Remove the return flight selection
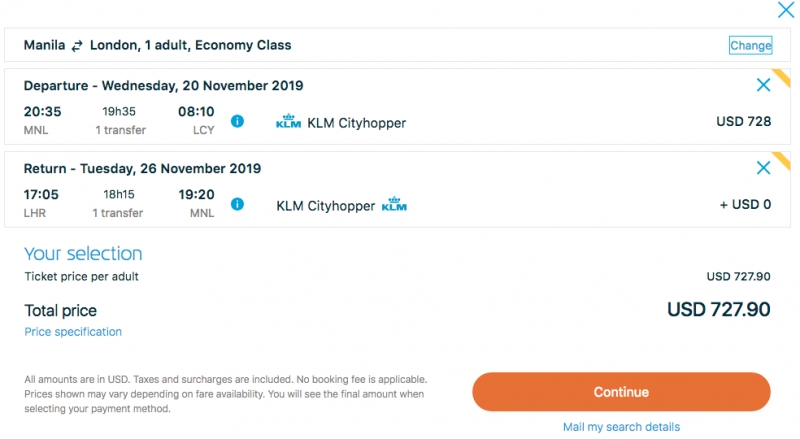Viewport: 800px width, 439px height. (763, 167)
